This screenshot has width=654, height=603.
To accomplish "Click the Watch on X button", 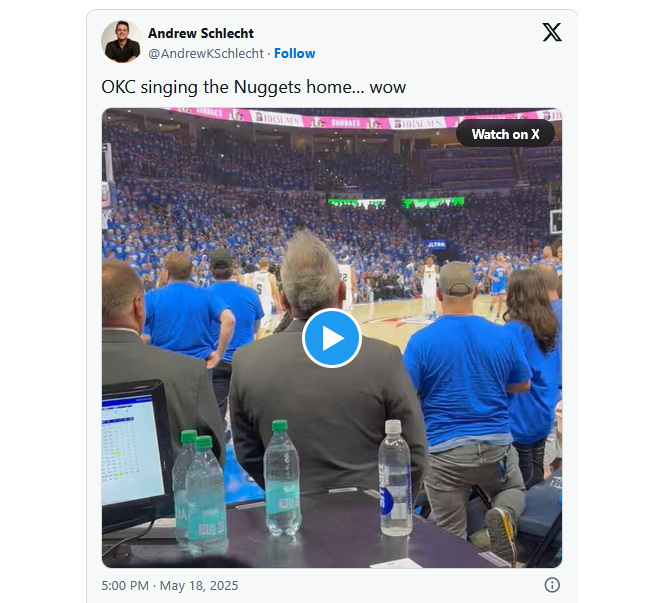I will [x=505, y=134].
